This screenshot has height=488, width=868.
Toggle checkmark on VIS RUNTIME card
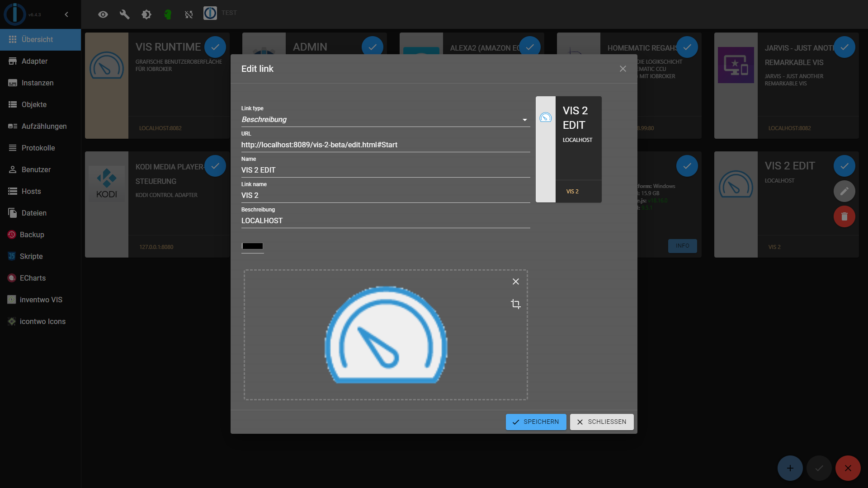click(x=215, y=47)
